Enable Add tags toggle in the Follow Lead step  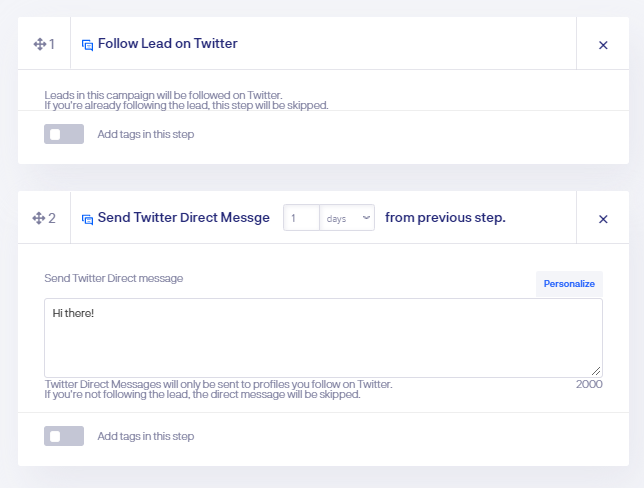tap(64, 134)
